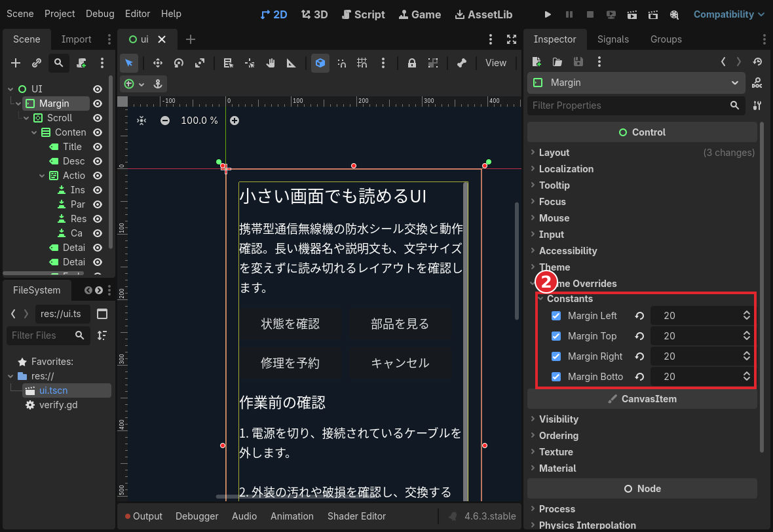Screen dimensions: 773x532
Task: Open the Compatibility renderer dropdown
Action: (x=728, y=14)
